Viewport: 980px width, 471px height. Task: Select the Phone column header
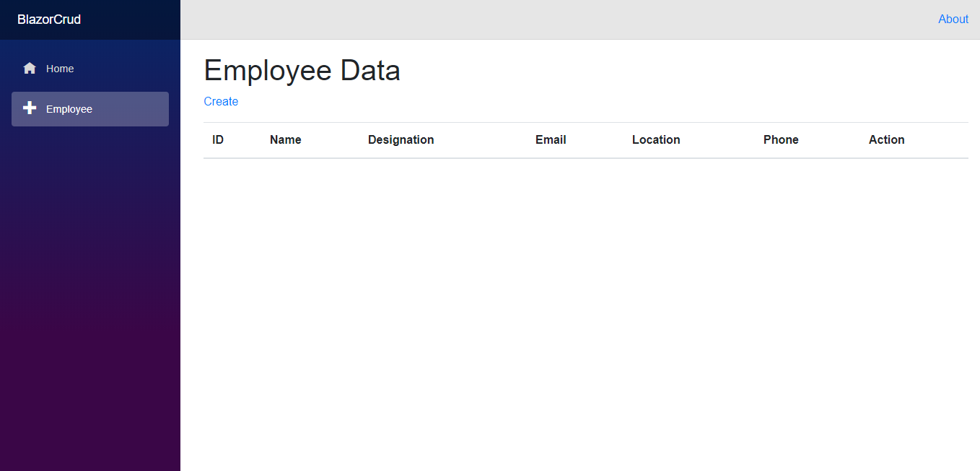pyautogui.click(x=781, y=140)
